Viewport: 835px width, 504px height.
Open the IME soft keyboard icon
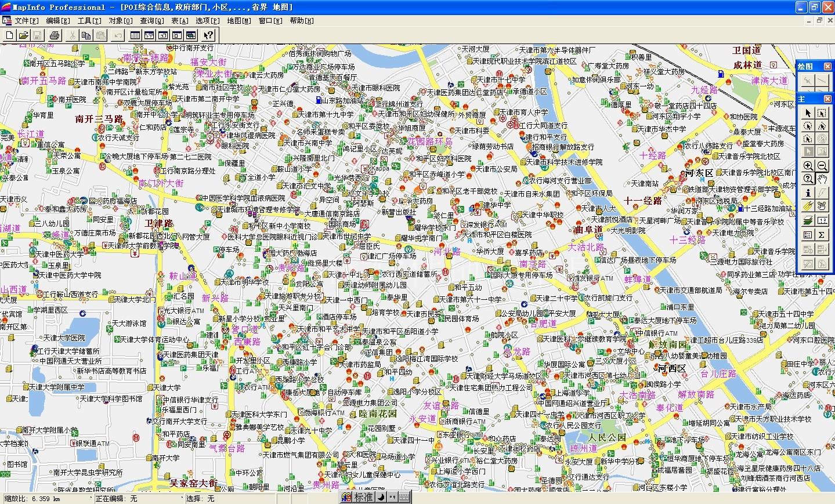(404, 498)
